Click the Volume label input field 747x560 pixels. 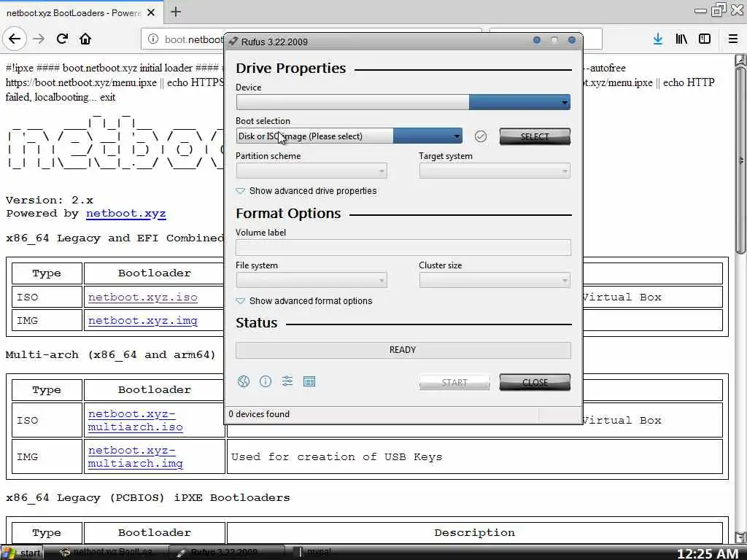[x=403, y=248]
